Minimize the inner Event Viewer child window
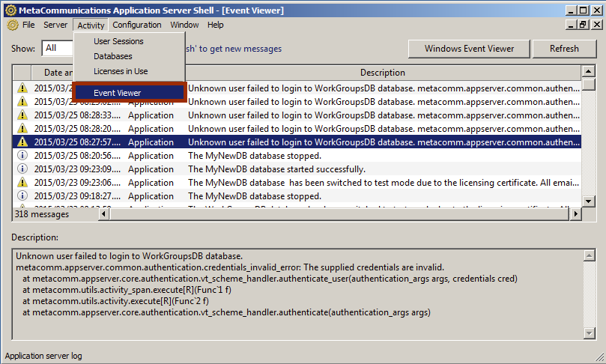The image size is (606, 364). click(572, 25)
